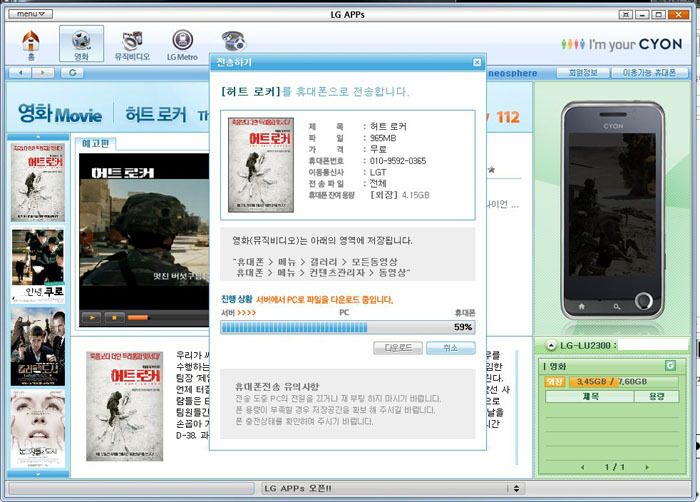Collapse the LG-LU2300 device panel arrow
This screenshot has width=700, height=502.
tap(551, 345)
